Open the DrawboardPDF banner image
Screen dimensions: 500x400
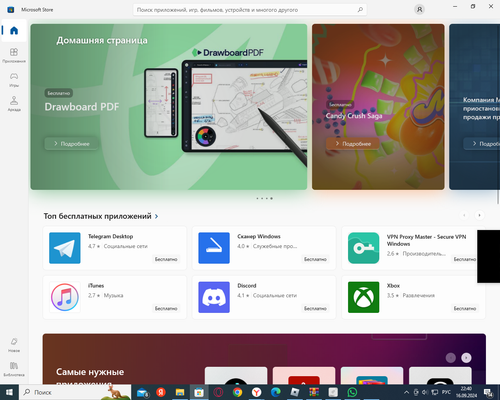[169, 107]
